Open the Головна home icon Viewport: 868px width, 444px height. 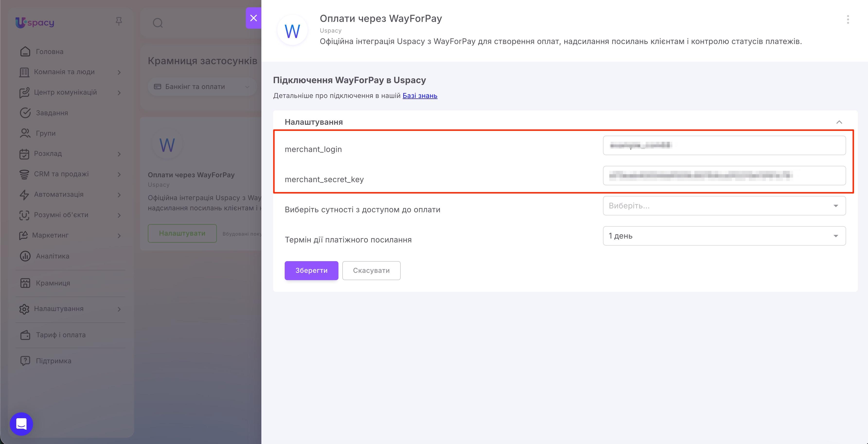click(25, 52)
